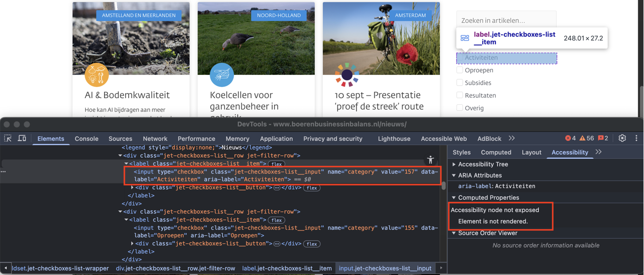
Task: Click the issues count flag icon
Action: [603, 139]
